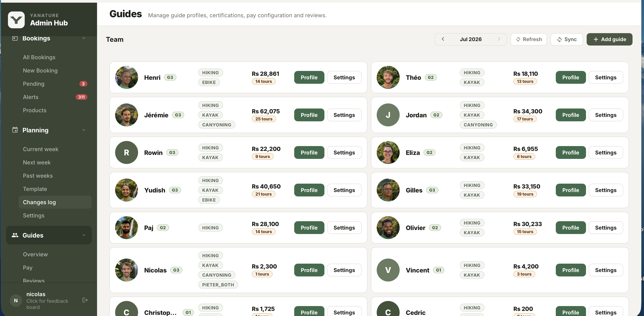Click the Planning calendar icon
The image size is (644, 316).
(x=15, y=130)
